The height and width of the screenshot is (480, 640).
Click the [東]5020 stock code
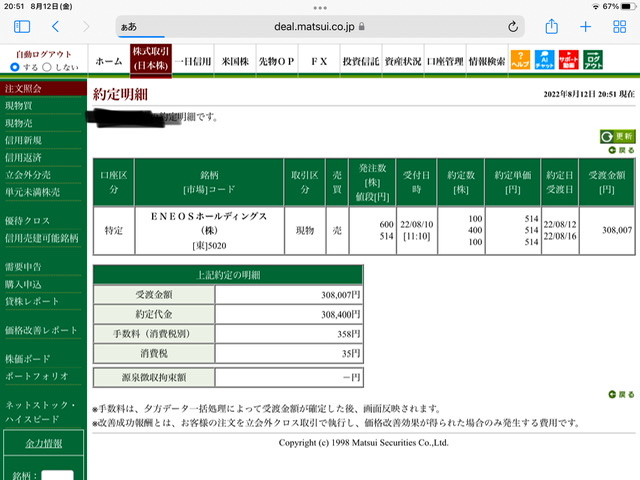(x=209, y=245)
